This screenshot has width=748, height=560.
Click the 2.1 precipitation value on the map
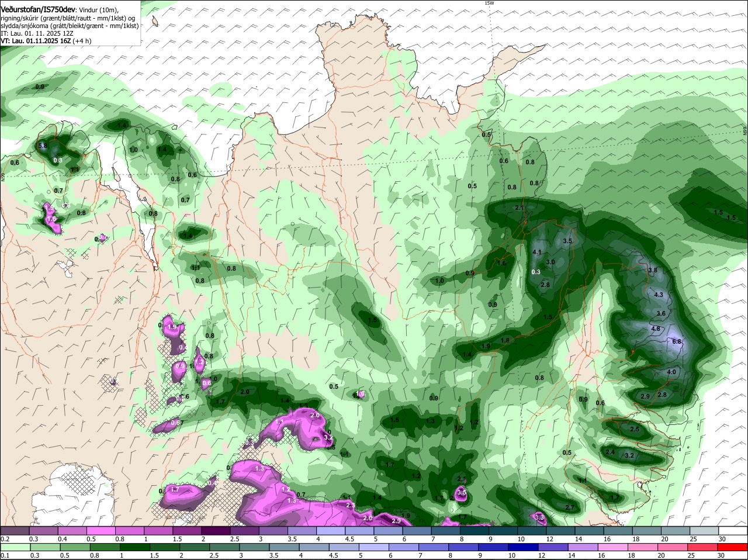[520, 208]
